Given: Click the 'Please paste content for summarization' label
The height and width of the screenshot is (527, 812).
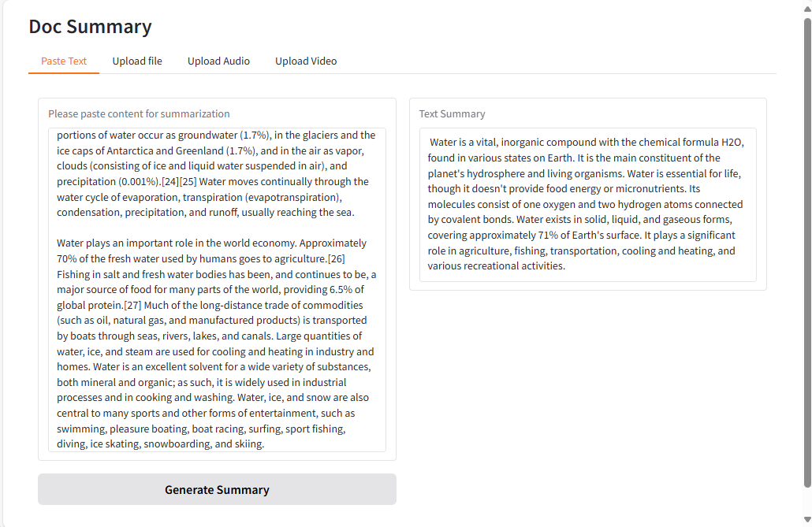Looking at the screenshot, I should point(139,113).
